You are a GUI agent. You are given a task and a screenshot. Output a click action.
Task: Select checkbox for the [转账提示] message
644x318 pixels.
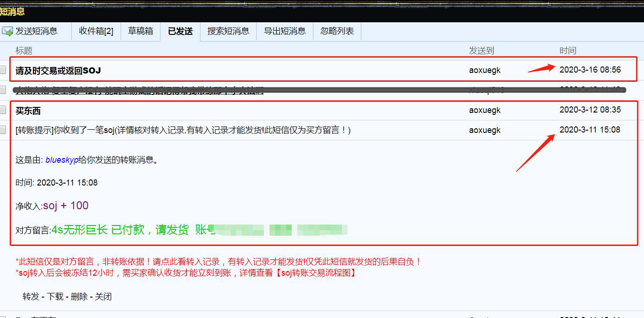click(x=3, y=130)
